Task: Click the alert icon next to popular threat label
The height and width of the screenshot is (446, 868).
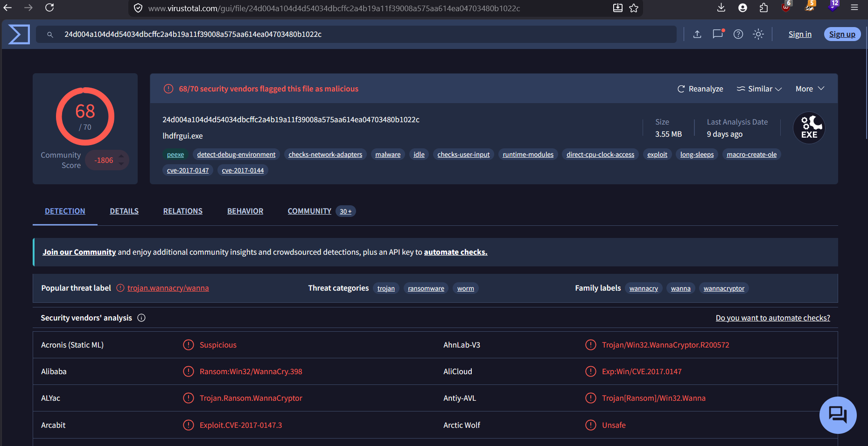Action: tap(120, 288)
